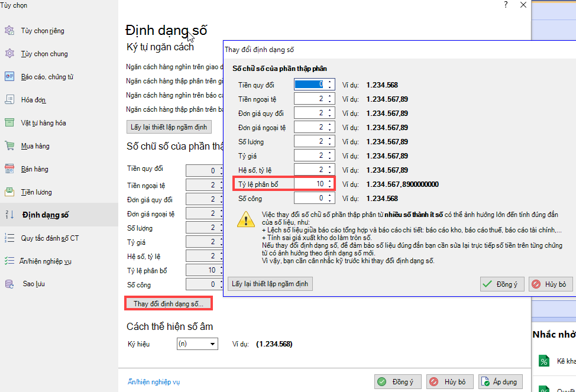Viewport: 576px width, 392px height.
Task: Click the Tiền quy đổi field in dialog
Action: pyautogui.click(x=310, y=85)
